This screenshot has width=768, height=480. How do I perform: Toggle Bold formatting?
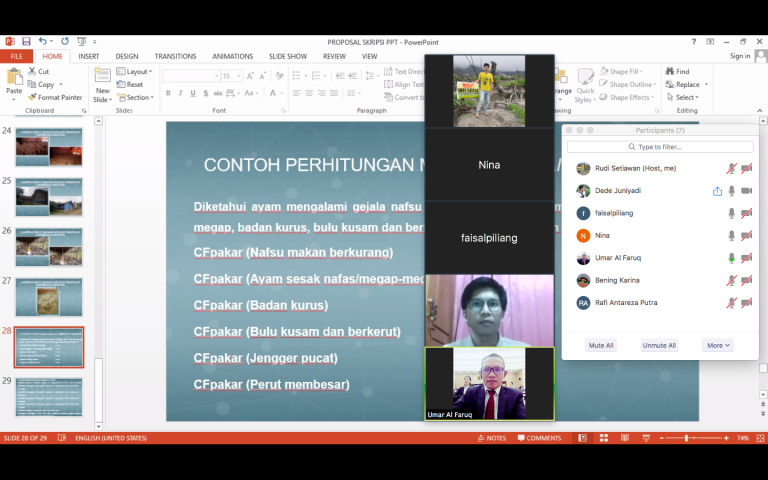[x=168, y=93]
